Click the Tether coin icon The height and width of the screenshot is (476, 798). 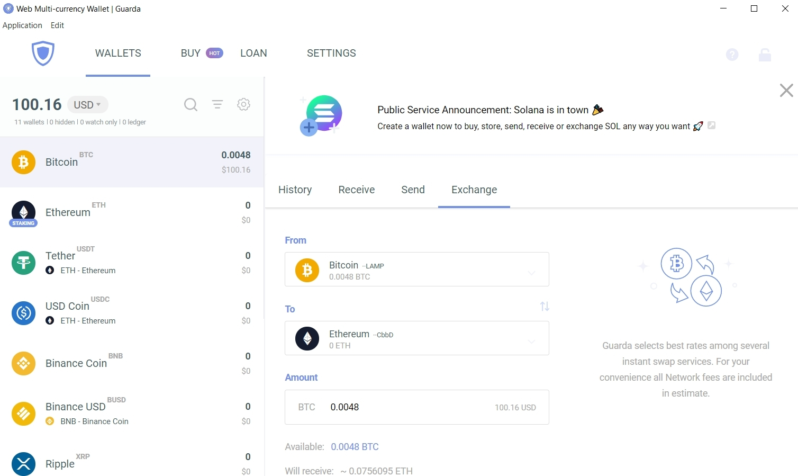(x=23, y=263)
